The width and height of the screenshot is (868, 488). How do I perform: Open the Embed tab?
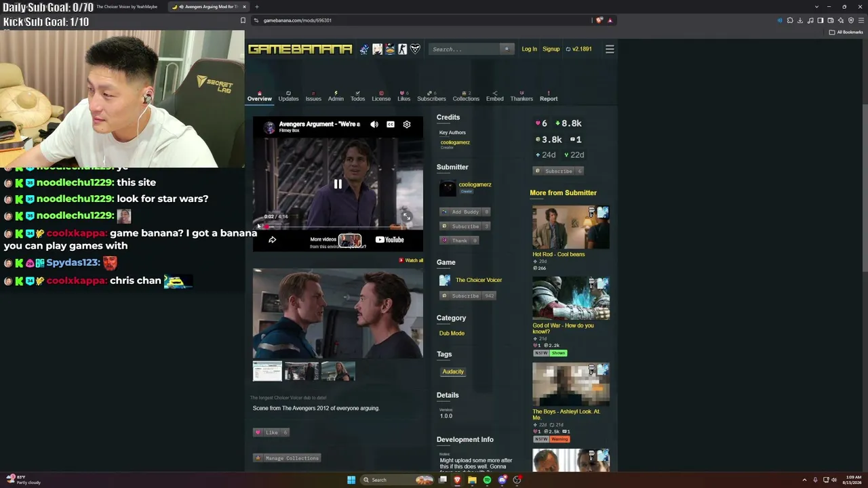[x=494, y=96]
